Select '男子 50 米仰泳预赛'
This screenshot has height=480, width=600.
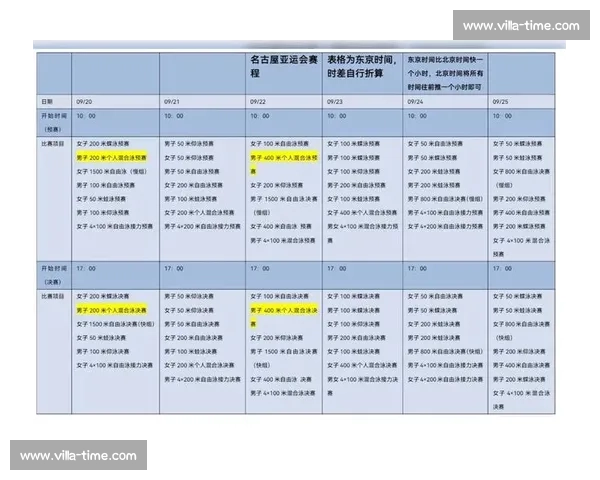[x=189, y=144]
